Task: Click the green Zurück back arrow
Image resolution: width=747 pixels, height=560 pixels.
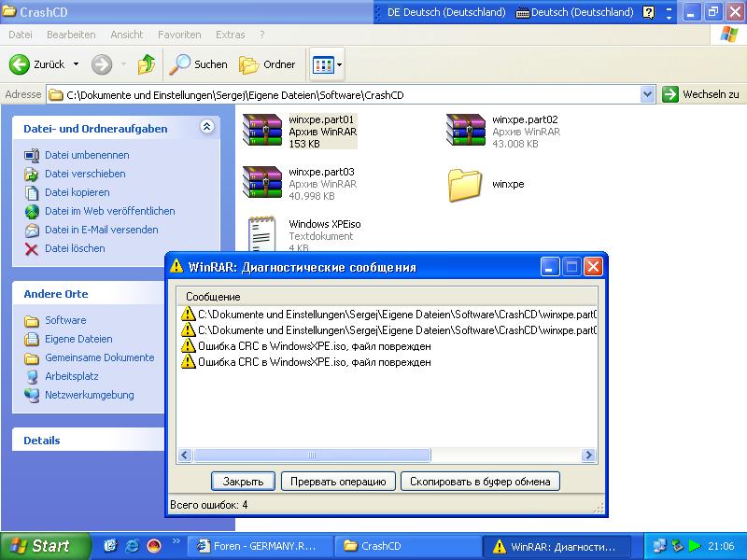Action: [x=20, y=64]
